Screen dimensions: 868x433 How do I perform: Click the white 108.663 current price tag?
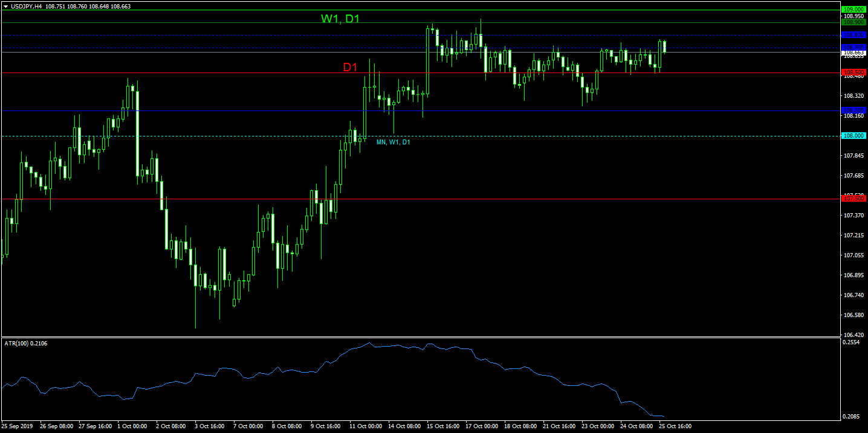point(854,53)
